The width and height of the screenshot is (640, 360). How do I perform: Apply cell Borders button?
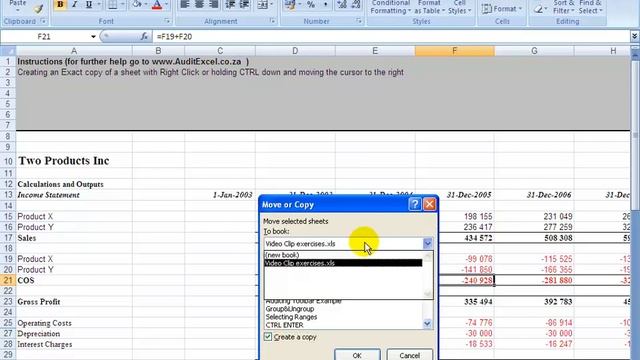[x=113, y=5]
